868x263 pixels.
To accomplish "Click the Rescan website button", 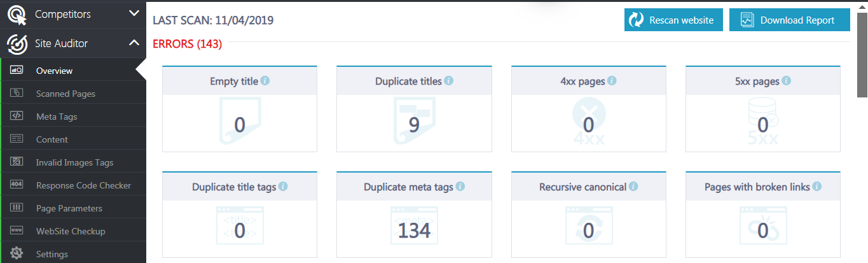I will (x=674, y=20).
